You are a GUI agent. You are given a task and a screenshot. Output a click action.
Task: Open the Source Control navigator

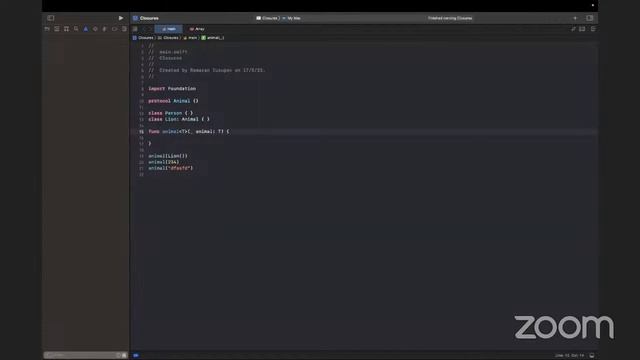(x=57, y=29)
